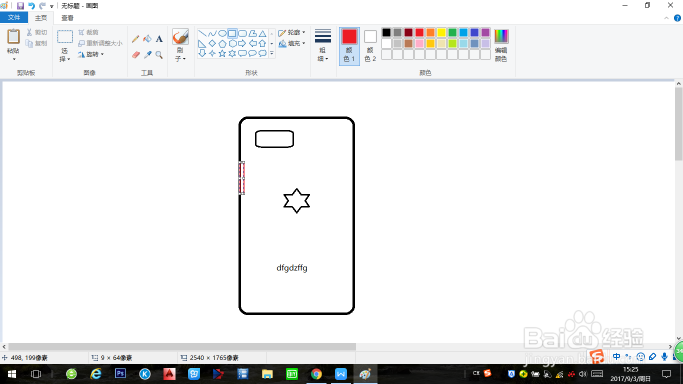Switch to the View ribbon tab

tap(67, 18)
